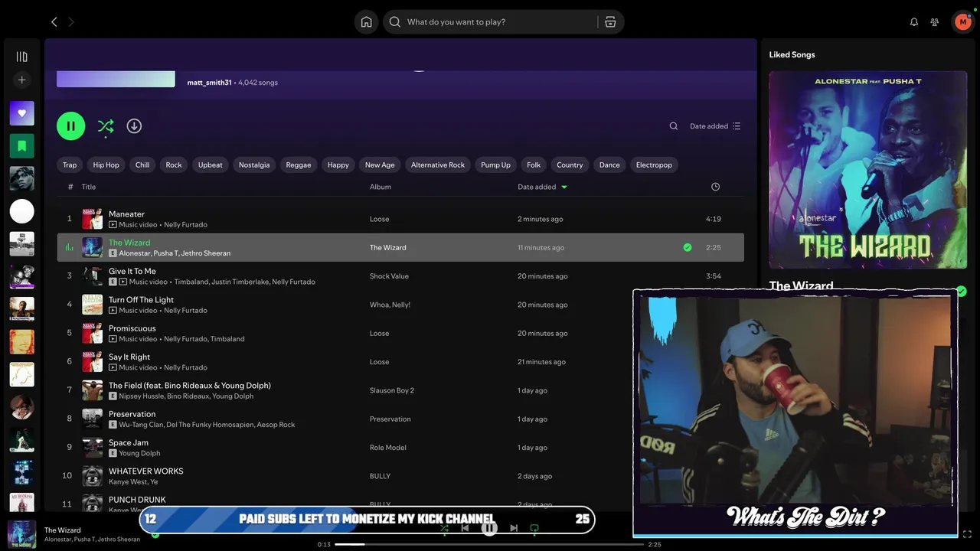This screenshot has width=980, height=551.
Task: Open Liked Songs heart in sidebar
Action: click(21, 113)
